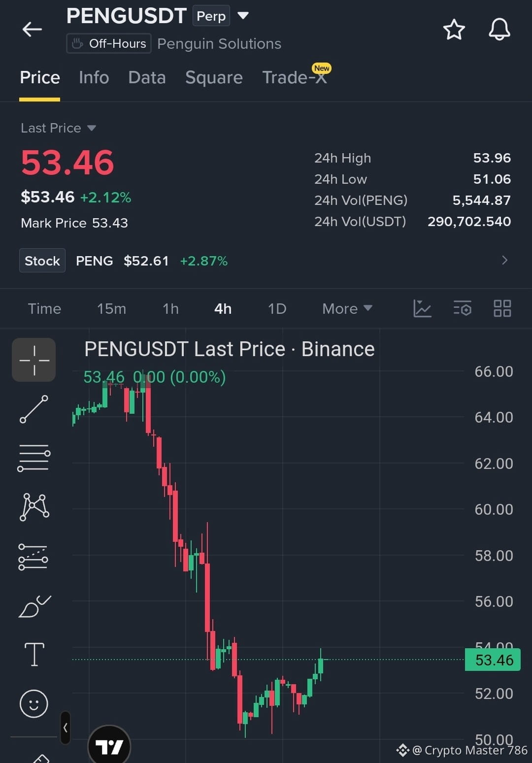Click the 24h High value 53.96
The image size is (532, 763).
pos(492,158)
